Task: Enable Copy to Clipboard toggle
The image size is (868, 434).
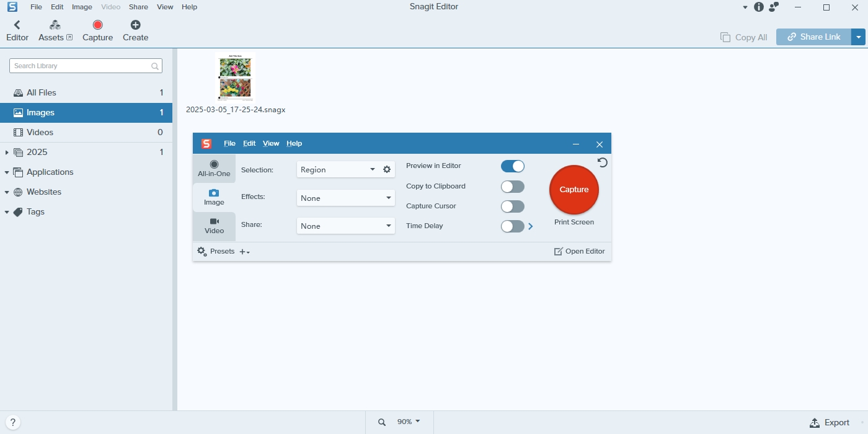Action: pos(512,187)
